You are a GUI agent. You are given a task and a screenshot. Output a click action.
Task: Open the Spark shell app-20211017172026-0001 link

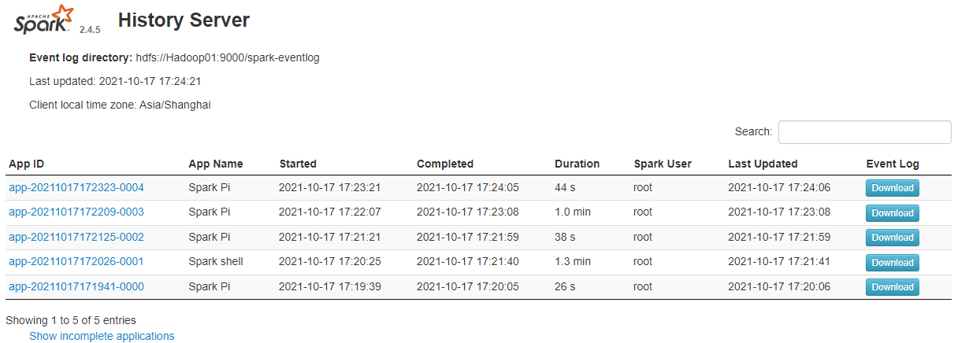pyautogui.click(x=76, y=261)
